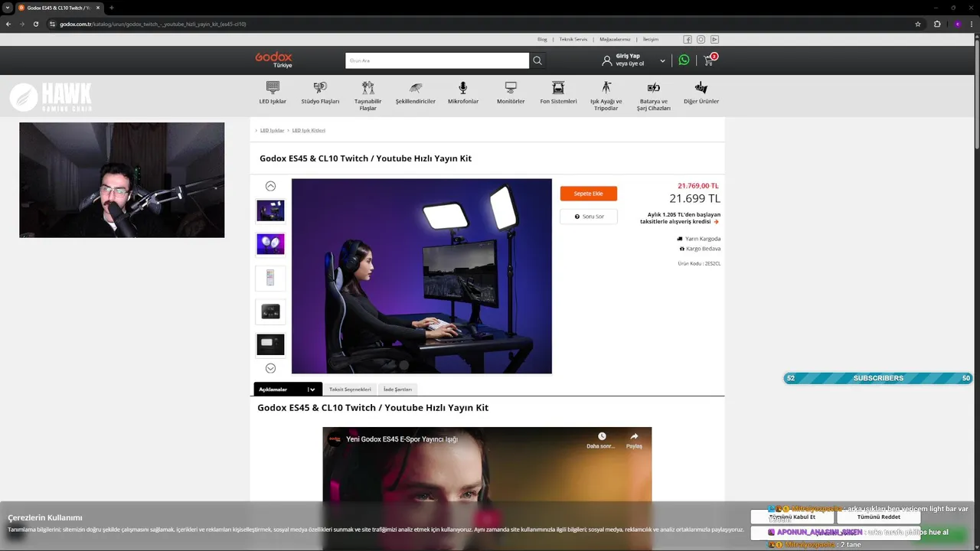This screenshot has width=980, height=551.
Task: Add product with Sepete Ekle button
Action: click(x=589, y=194)
